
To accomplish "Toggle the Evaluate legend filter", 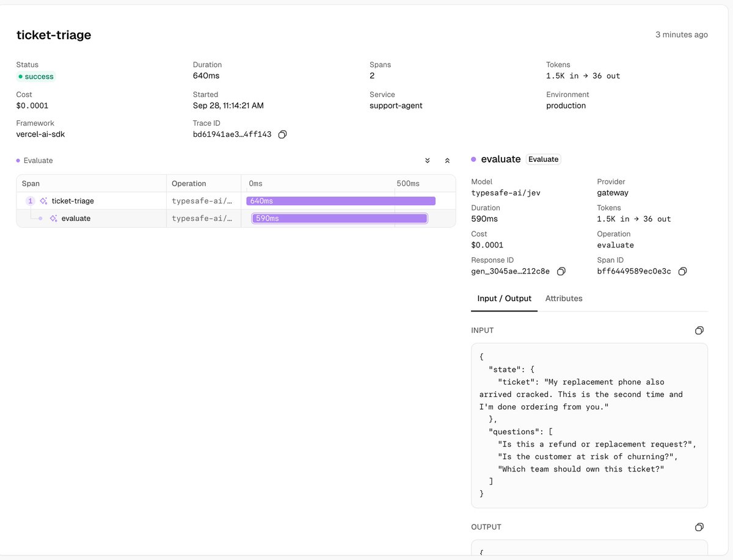I will pos(35,161).
